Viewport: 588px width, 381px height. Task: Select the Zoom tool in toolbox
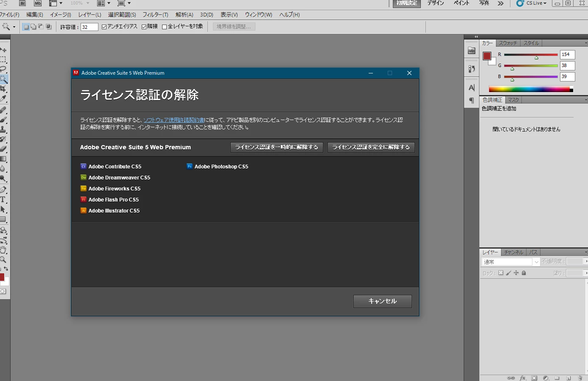3,259
